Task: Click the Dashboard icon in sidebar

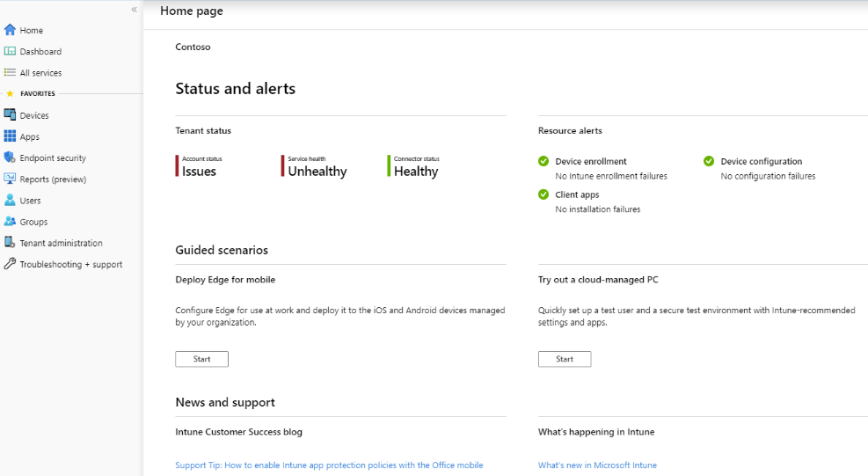Action: click(10, 51)
